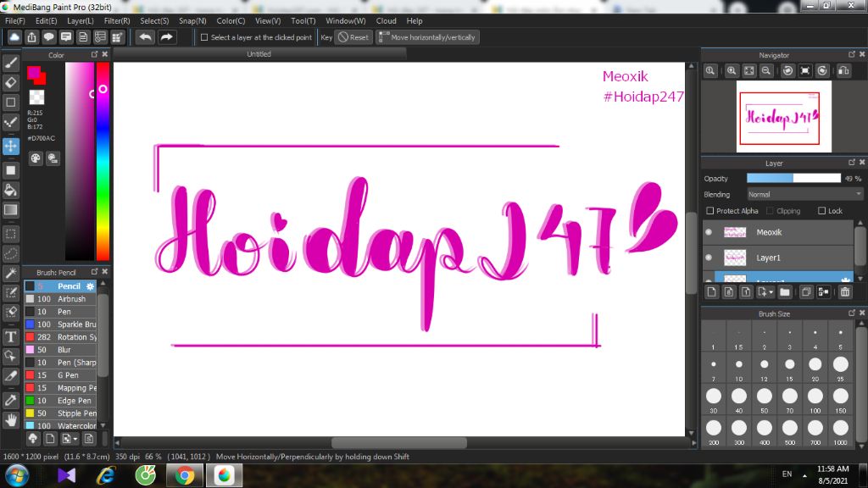
Task: Create a new layer folder
Action: coord(784,292)
